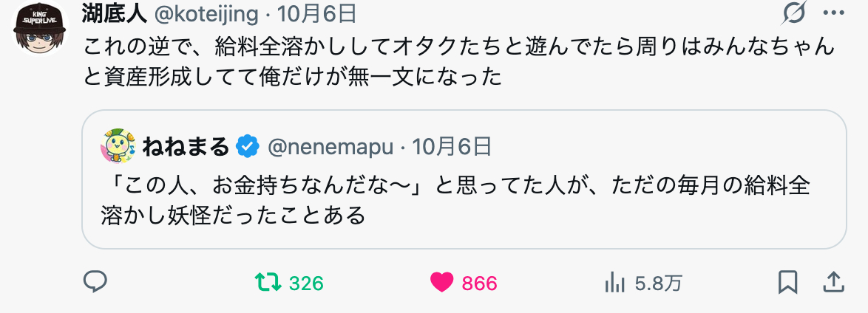Click the blue verified badge
Image resolution: width=868 pixels, height=313 pixels.
coord(248,146)
